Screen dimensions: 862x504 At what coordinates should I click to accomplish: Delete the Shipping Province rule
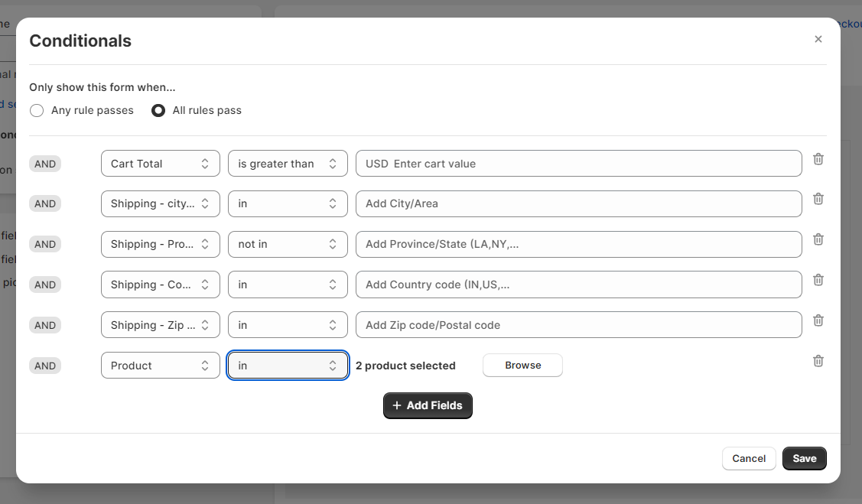(818, 239)
